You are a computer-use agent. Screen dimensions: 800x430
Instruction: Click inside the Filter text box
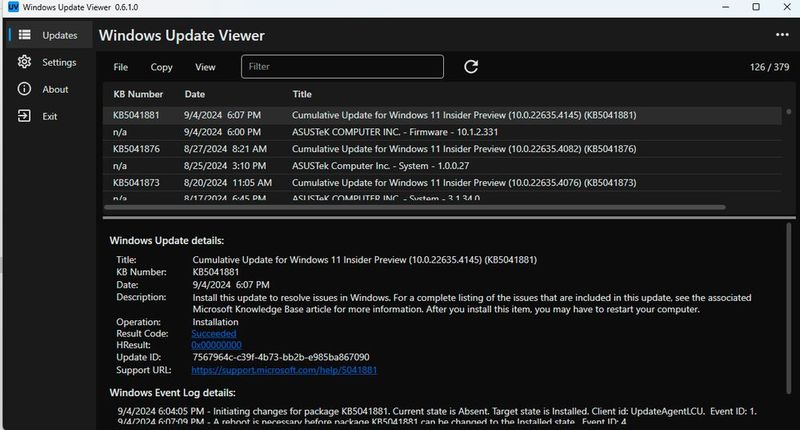click(x=342, y=66)
